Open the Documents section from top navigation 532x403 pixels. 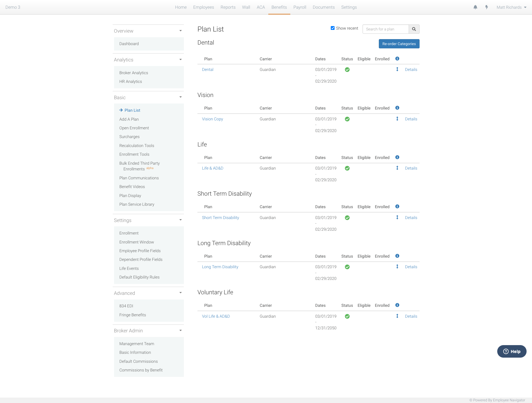[323, 7]
